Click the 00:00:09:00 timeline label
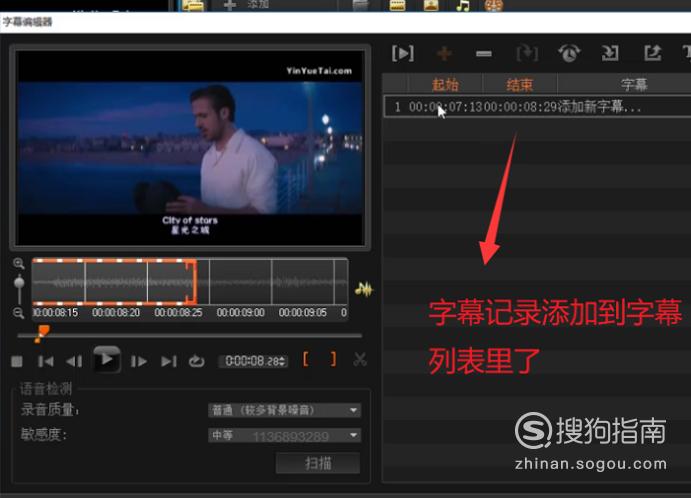Image resolution: width=691 pixels, height=498 pixels. pos(241,312)
